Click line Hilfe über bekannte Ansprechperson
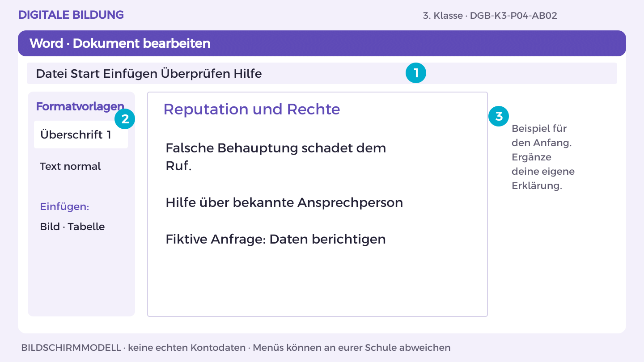The width and height of the screenshot is (644, 362). click(x=284, y=202)
